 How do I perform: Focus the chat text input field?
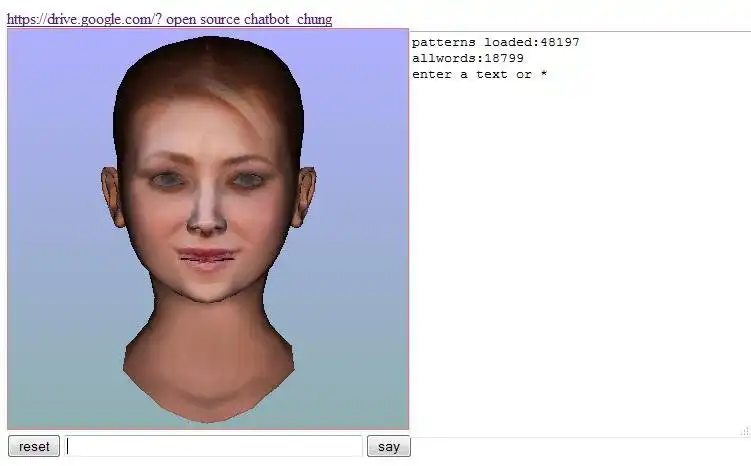click(214, 446)
